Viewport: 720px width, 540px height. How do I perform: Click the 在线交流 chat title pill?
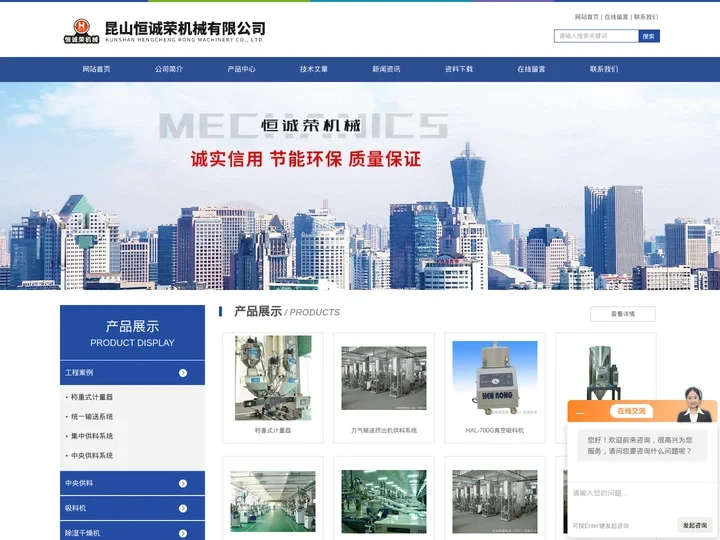tap(631, 411)
